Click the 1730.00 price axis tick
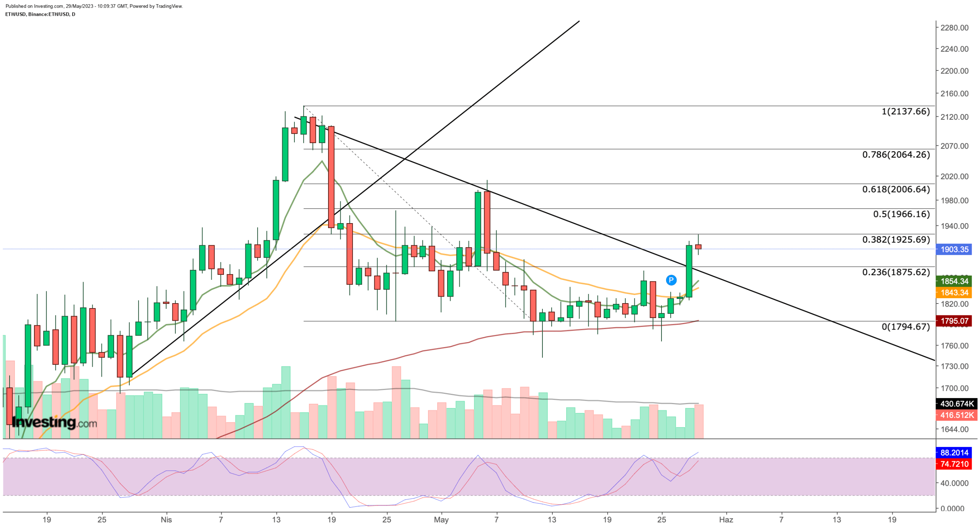Image resolution: width=980 pixels, height=527 pixels. (x=954, y=366)
